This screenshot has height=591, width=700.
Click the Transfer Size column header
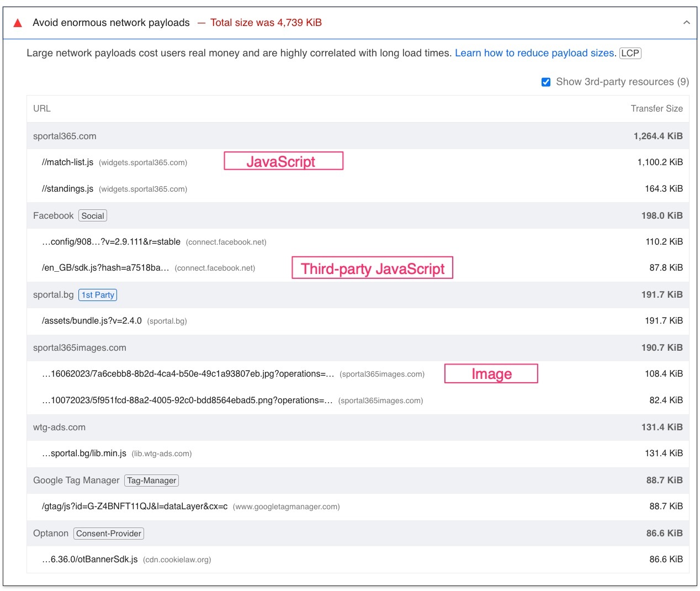point(656,109)
